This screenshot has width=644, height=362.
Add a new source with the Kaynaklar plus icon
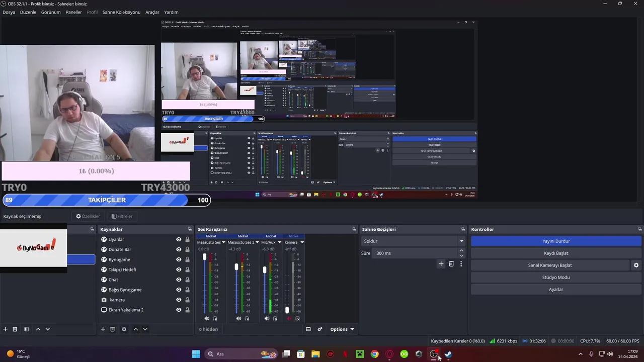[x=103, y=329]
